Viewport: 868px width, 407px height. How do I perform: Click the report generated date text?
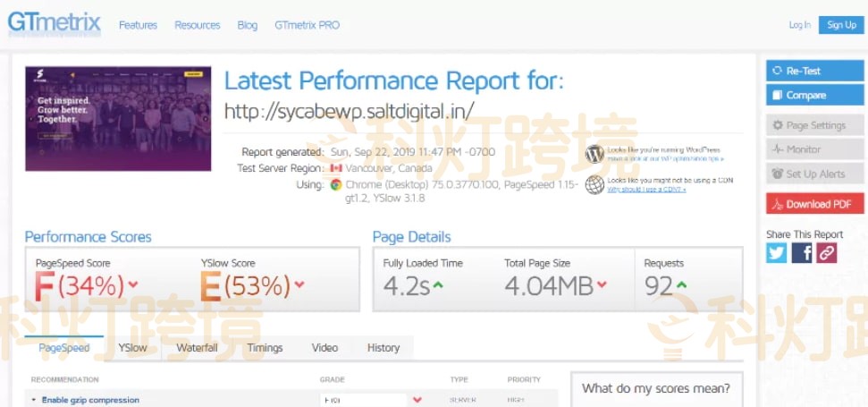(x=413, y=152)
